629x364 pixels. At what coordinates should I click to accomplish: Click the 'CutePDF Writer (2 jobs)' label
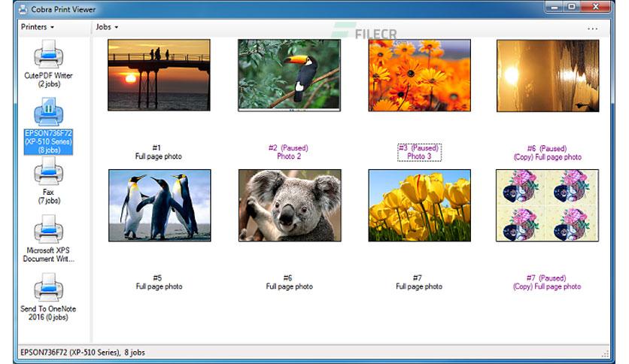(49, 80)
